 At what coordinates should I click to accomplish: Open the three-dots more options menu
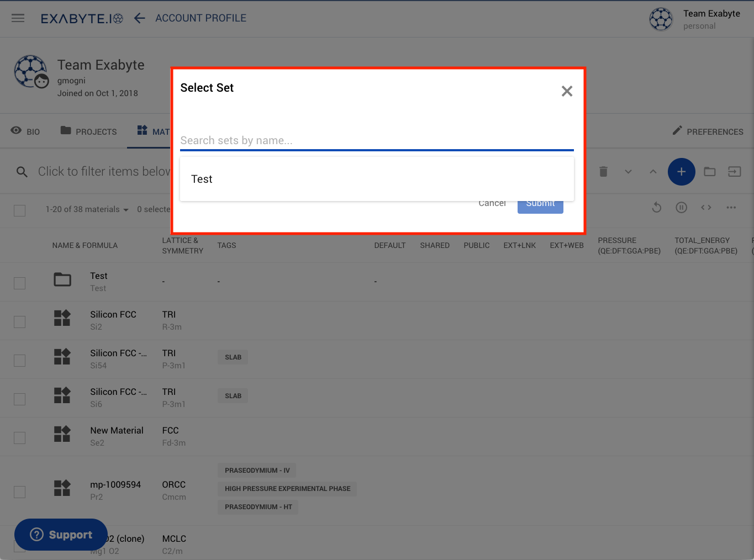731,208
